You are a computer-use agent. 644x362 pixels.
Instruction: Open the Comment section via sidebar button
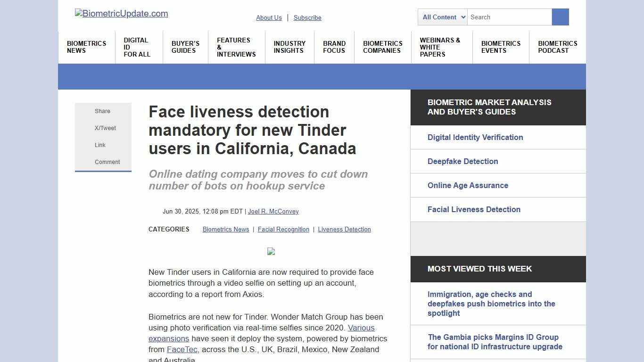point(107,162)
